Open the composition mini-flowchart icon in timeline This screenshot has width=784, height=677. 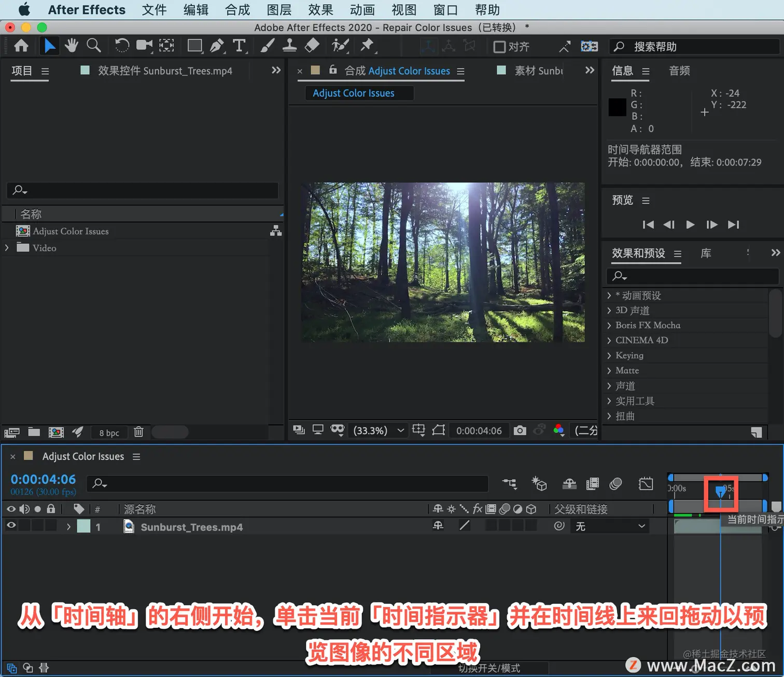coord(510,483)
